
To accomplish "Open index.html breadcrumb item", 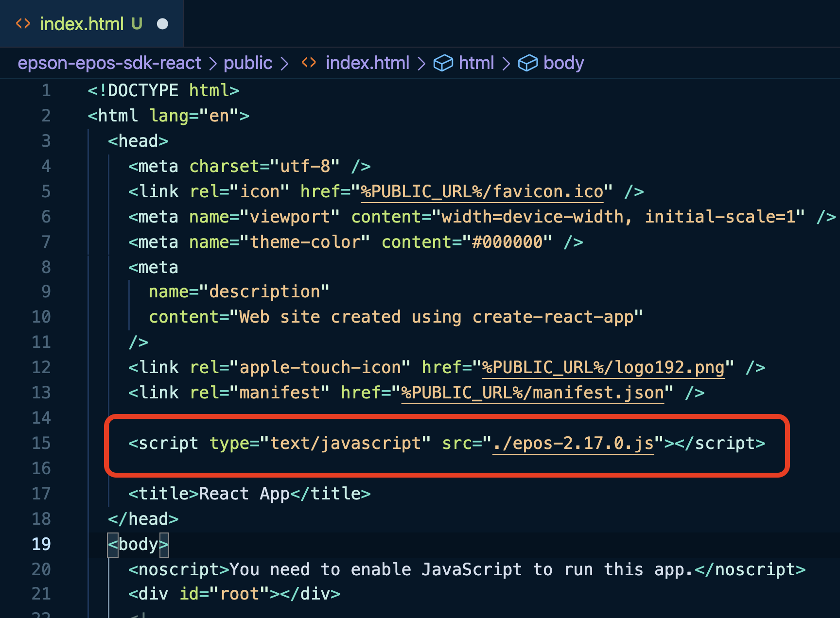I will (x=367, y=63).
